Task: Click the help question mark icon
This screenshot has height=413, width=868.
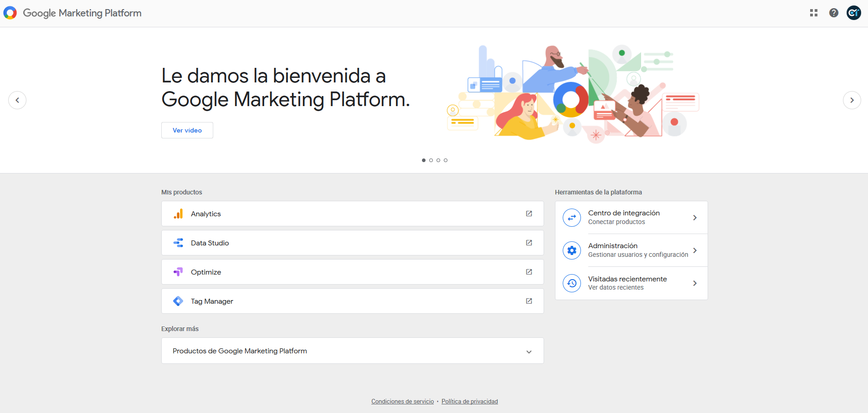Action: [834, 12]
